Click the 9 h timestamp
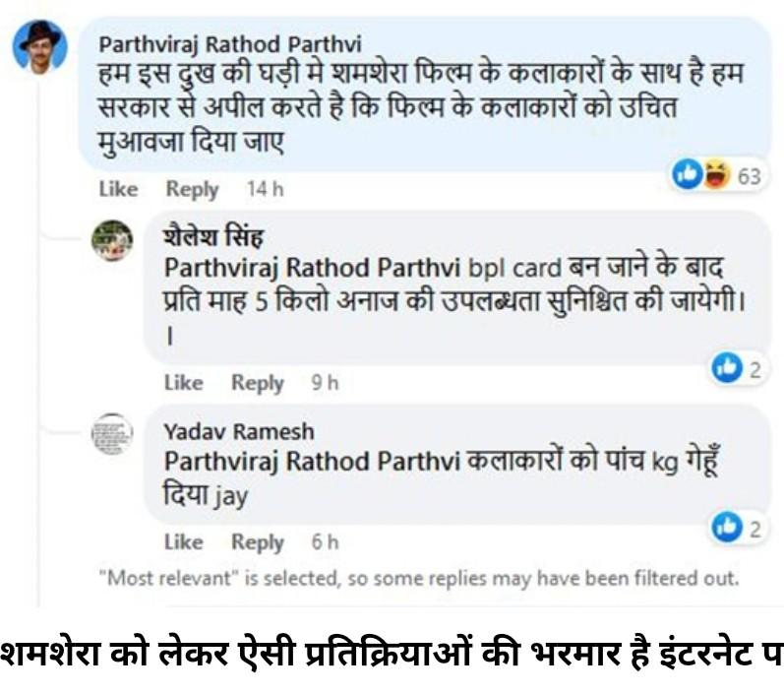The height and width of the screenshot is (694, 784). tap(325, 382)
